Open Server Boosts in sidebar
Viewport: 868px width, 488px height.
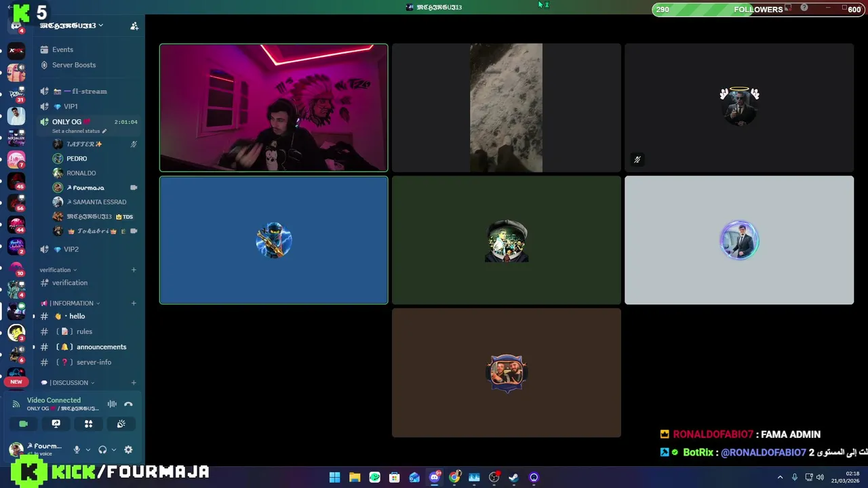click(88, 65)
